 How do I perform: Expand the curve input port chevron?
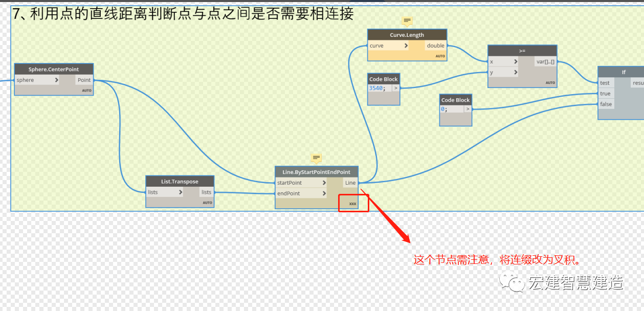[406, 46]
